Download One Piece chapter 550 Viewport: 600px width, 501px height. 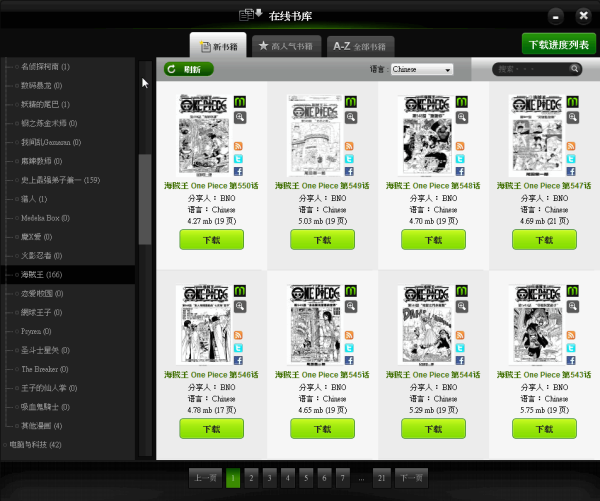[x=212, y=240]
